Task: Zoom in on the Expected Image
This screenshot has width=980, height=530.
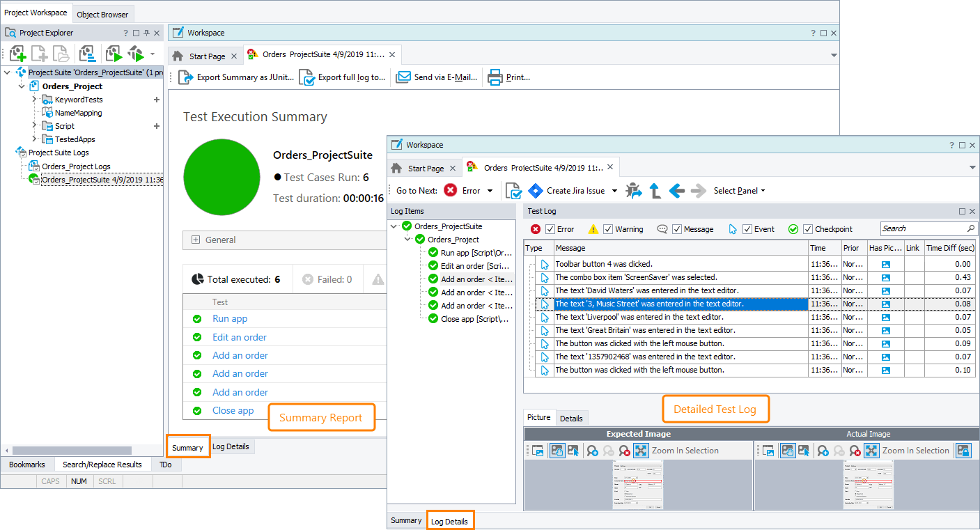Action: [x=592, y=451]
